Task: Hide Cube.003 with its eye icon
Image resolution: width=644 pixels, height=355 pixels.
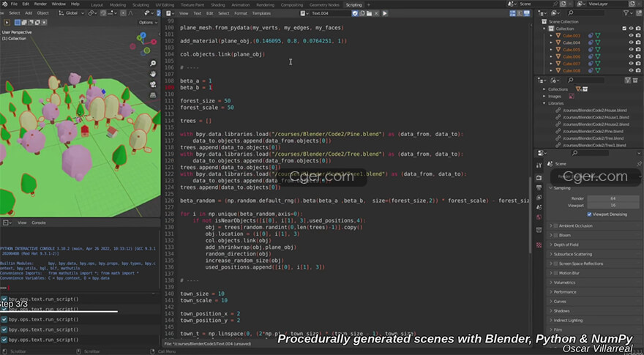Action: [x=632, y=36]
